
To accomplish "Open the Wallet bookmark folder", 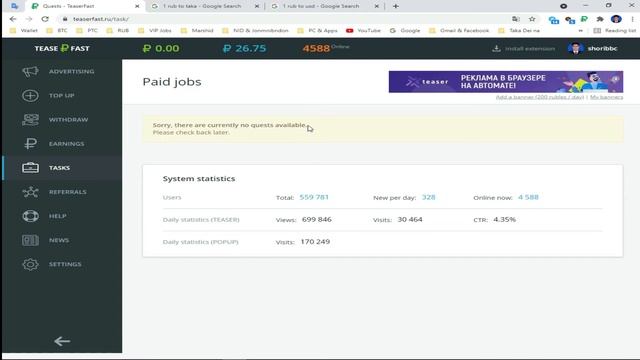I will [24, 31].
